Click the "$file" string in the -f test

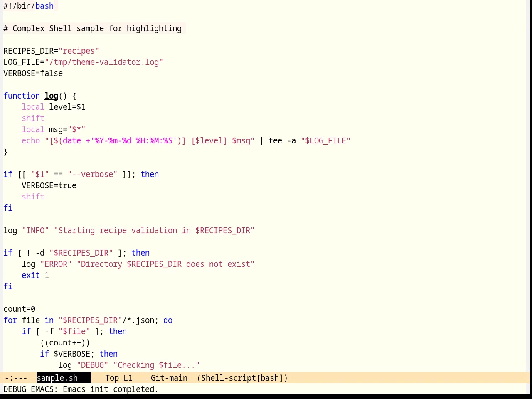point(74,331)
